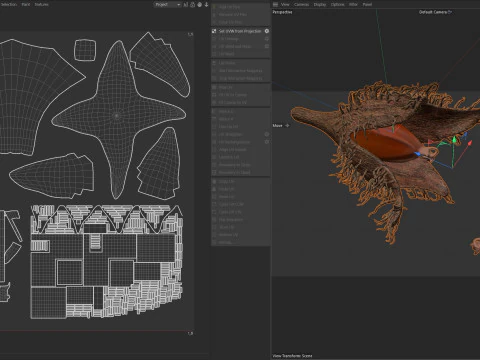Run Set UVW from Projection command
Image resolution: width=480 pixels, height=360 pixels.
coord(240,31)
